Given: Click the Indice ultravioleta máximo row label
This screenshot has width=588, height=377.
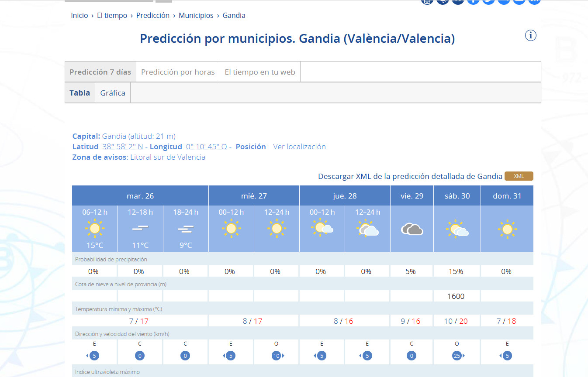Looking at the screenshot, I should pos(107,372).
